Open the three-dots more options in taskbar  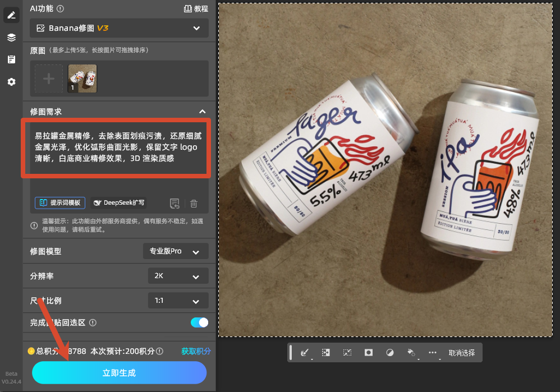[x=433, y=353]
